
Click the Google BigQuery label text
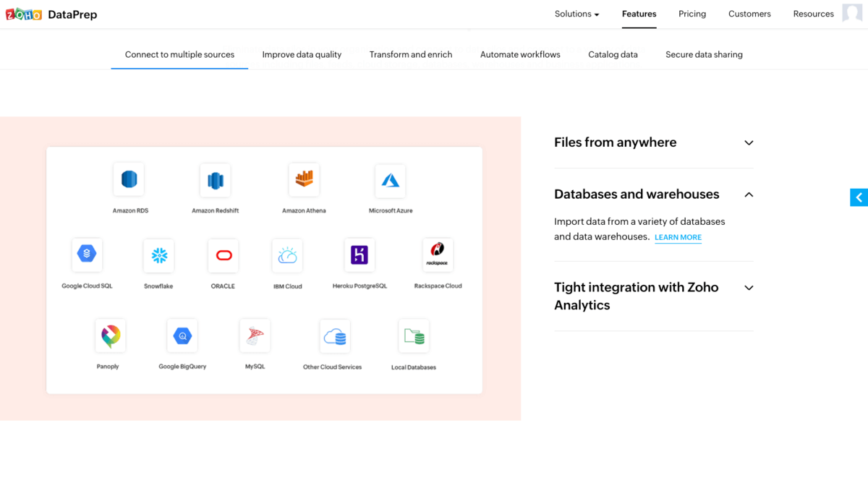[182, 367]
